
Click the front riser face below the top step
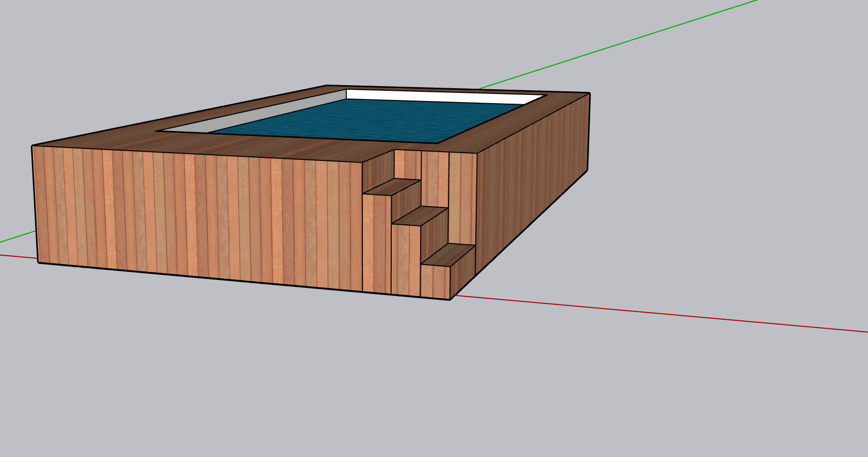(x=376, y=242)
